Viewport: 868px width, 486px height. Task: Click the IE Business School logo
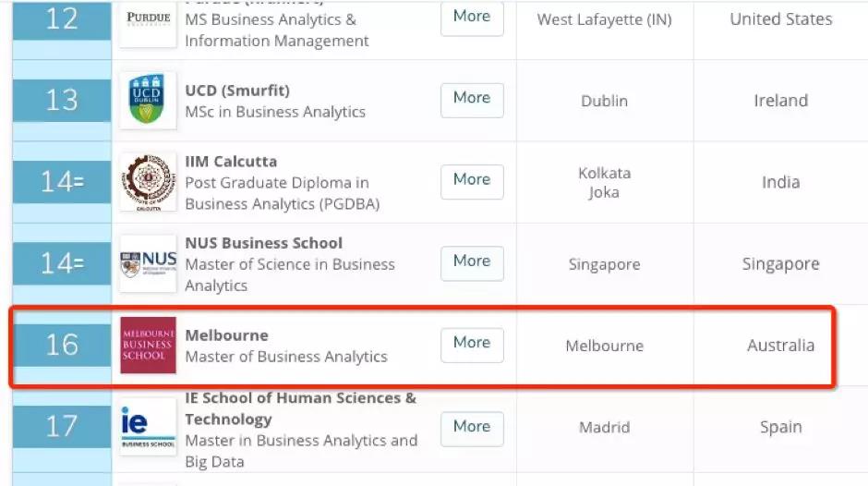[148, 426]
